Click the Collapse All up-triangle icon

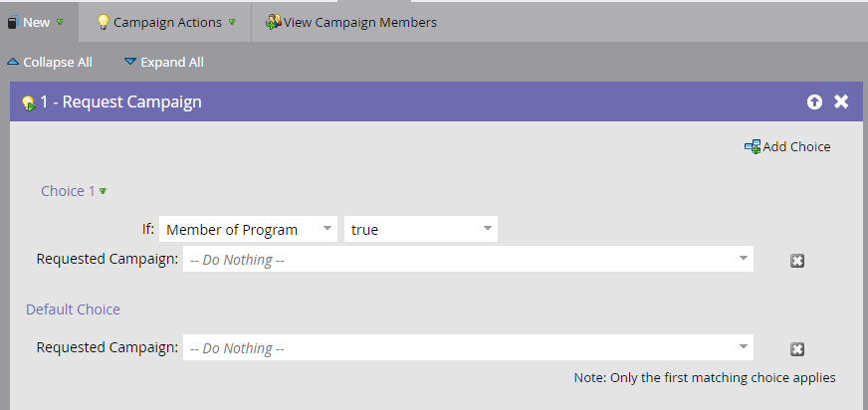pyautogui.click(x=13, y=62)
